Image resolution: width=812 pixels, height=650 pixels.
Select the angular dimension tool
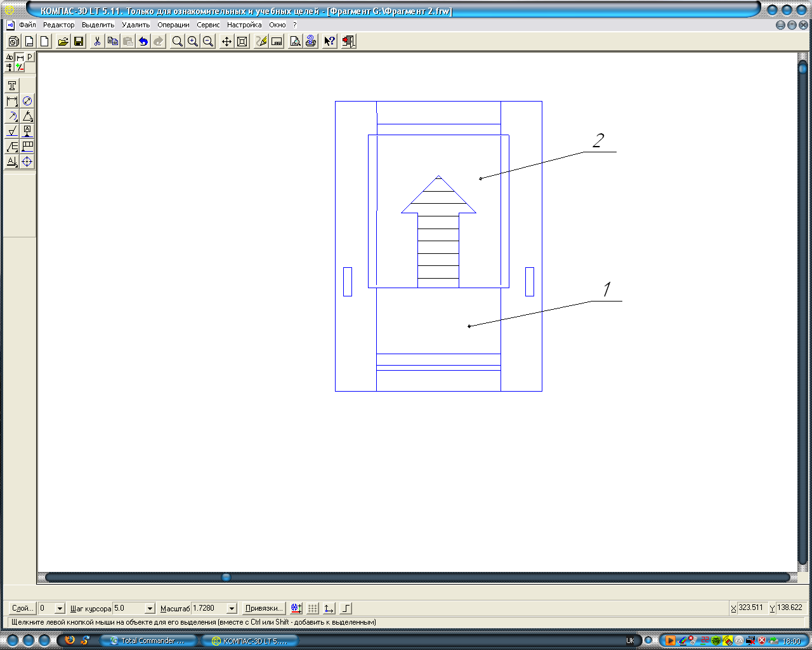pos(27,116)
